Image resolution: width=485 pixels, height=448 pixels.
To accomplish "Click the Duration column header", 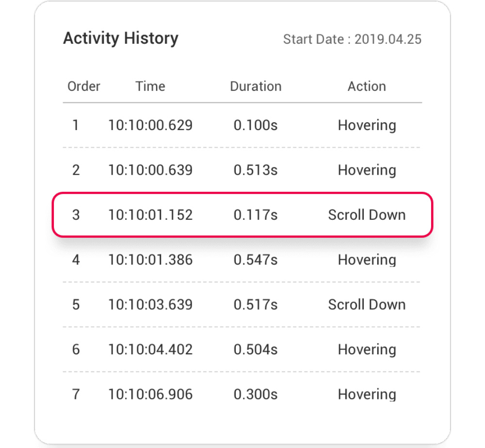I will [x=256, y=86].
